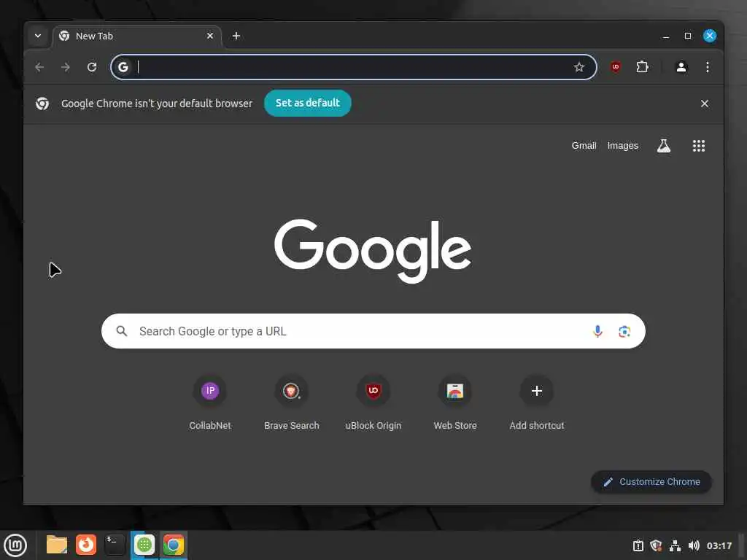Image resolution: width=747 pixels, height=560 pixels.
Task: Launch Files folder from taskbar
Action: (x=57, y=545)
